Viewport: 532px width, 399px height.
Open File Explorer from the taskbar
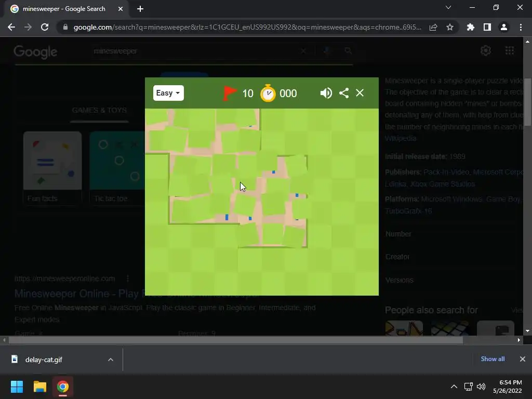[39, 387]
